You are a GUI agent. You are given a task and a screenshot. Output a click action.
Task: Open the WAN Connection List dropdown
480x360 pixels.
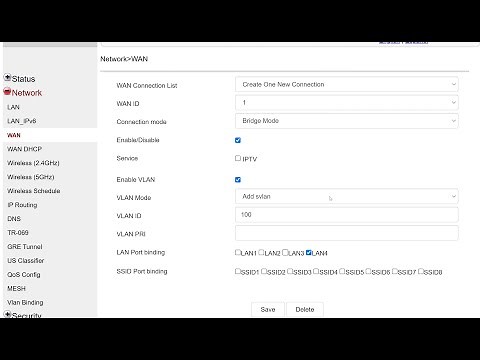click(x=347, y=84)
